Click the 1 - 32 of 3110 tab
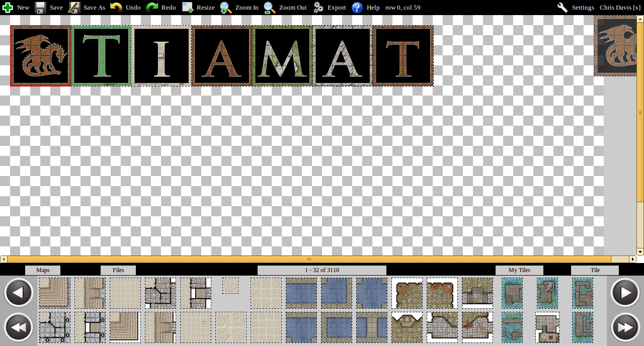644x346 pixels. [322, 270]
